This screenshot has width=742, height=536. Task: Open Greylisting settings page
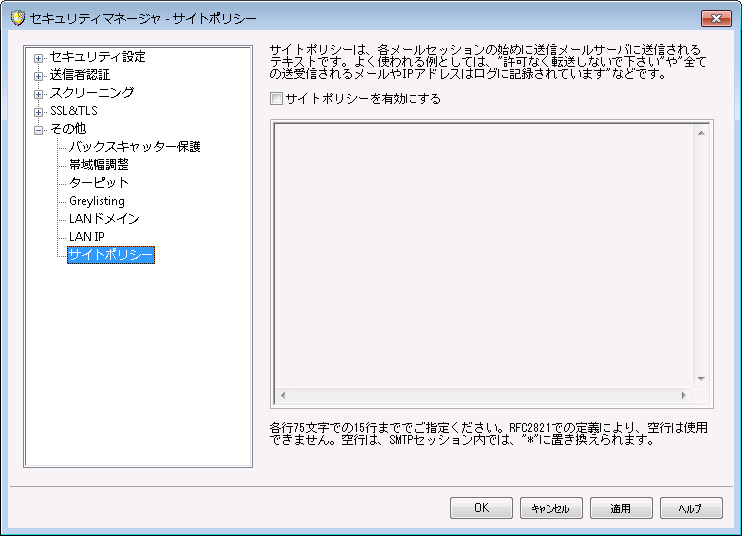coord(97,201)
